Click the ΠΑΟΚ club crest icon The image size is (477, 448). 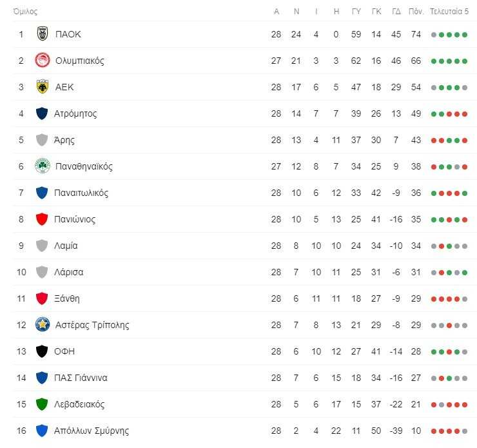coord(43,34)
